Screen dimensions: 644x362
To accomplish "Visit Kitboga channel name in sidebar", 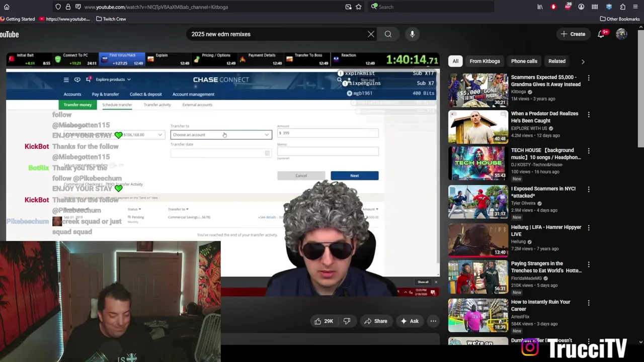I will [x=518, y=92].
